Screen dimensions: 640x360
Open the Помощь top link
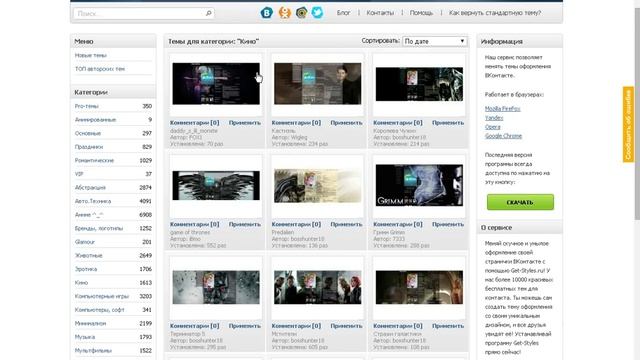pyautogui.click(x=421, y=13)
